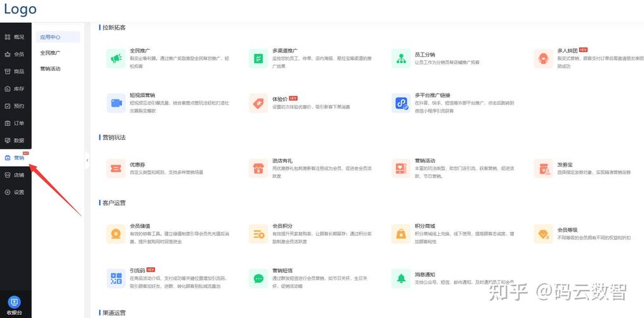Viewport: 644px width, 318px height.
Task: Select the 多人拼团 icon
Action: (x=544, y=59)
